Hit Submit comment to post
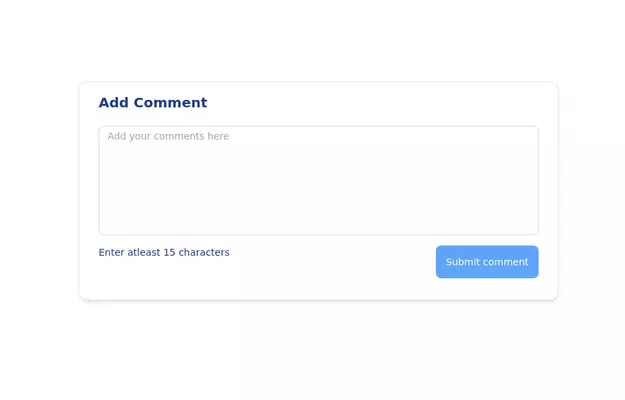625x400 pixels. point(487,262)
